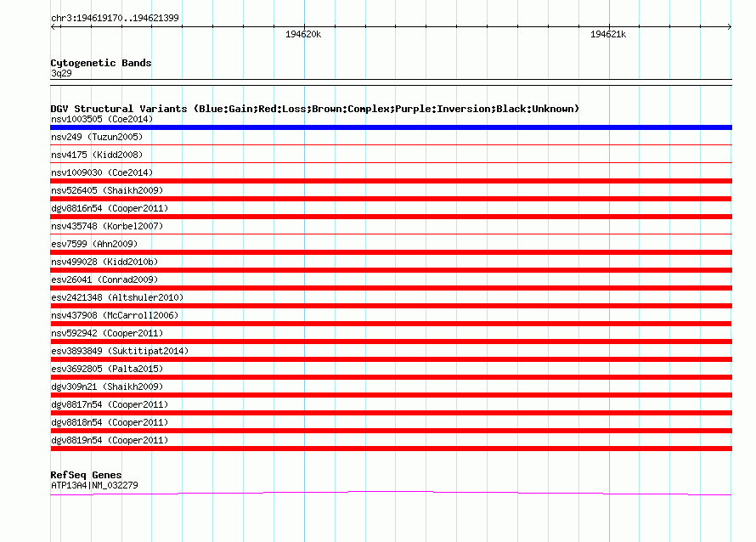
Task: Click the chr3:194619170..194621399 coordinate label
Action: (115, 18)
